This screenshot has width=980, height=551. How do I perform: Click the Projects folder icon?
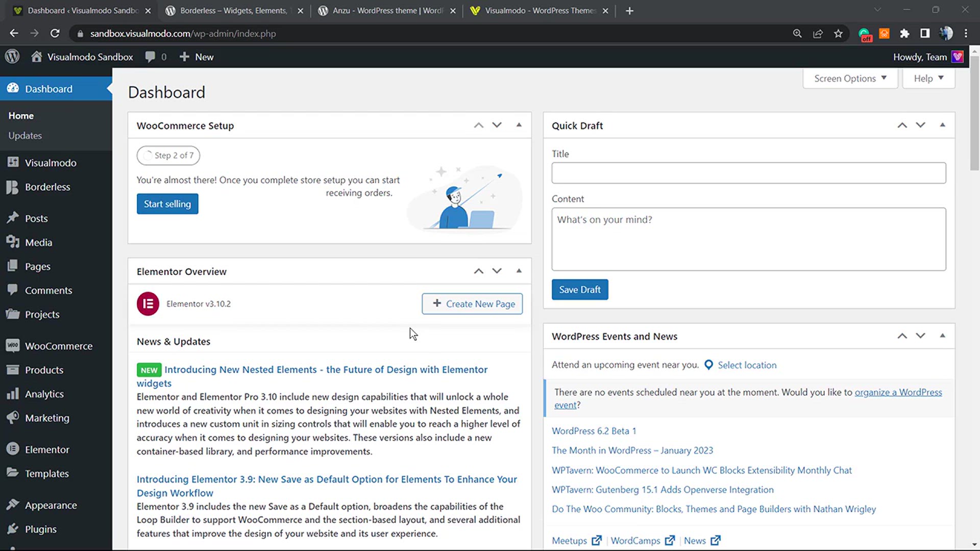(13, 314)
